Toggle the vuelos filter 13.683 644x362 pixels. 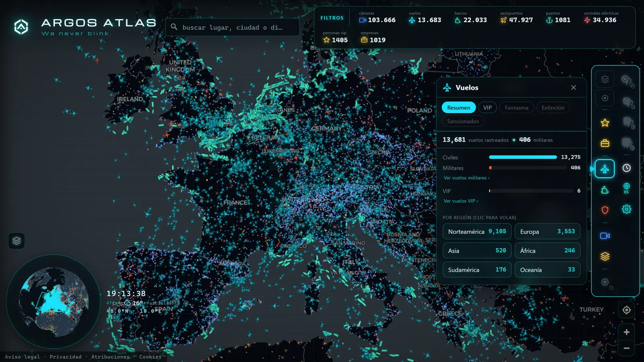425,17
